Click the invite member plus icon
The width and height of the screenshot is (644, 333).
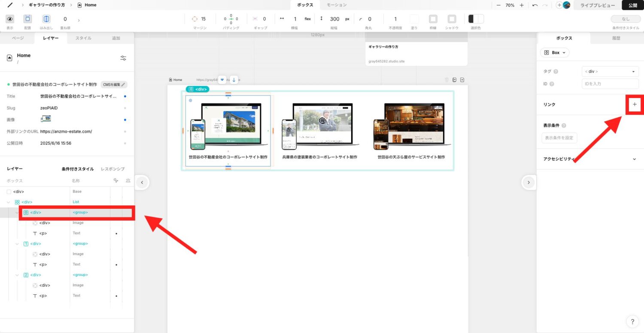click(559, 5)
